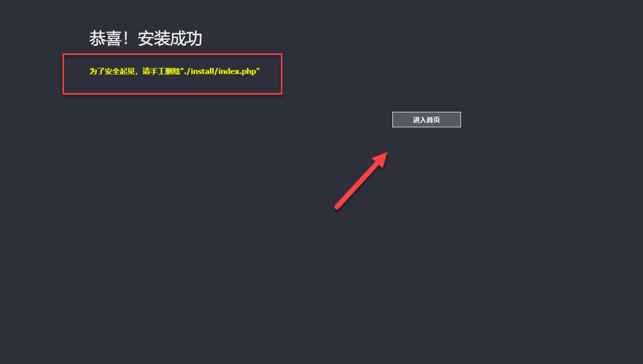Click the "install" folder name in the warning
Screen dimensions: 643x364
pyautogui.click(x=202, y=71)
